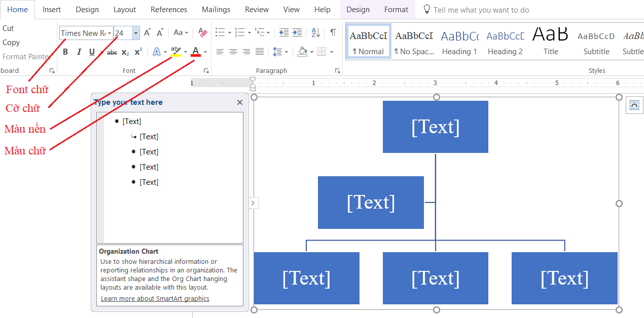This screenshot has width=644, height=318.
Task: Increase font size with the grow font icon
Action: (147, 32)
